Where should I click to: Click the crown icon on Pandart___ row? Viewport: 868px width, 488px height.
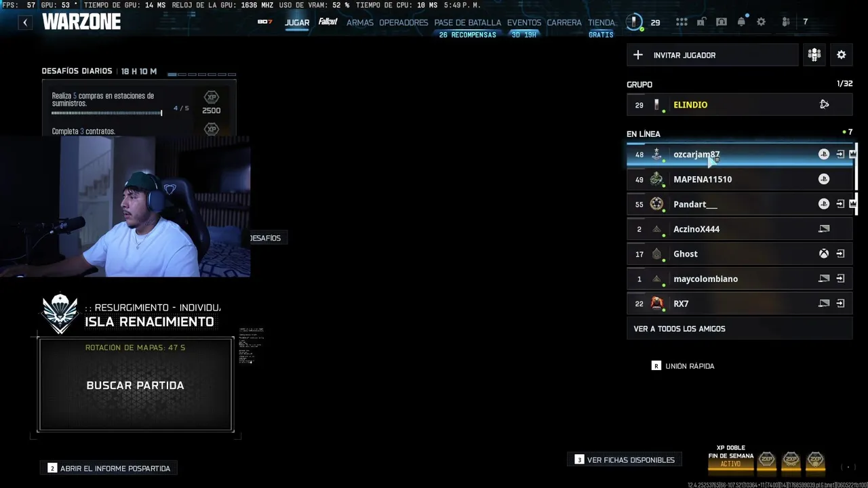click(852, 204)
